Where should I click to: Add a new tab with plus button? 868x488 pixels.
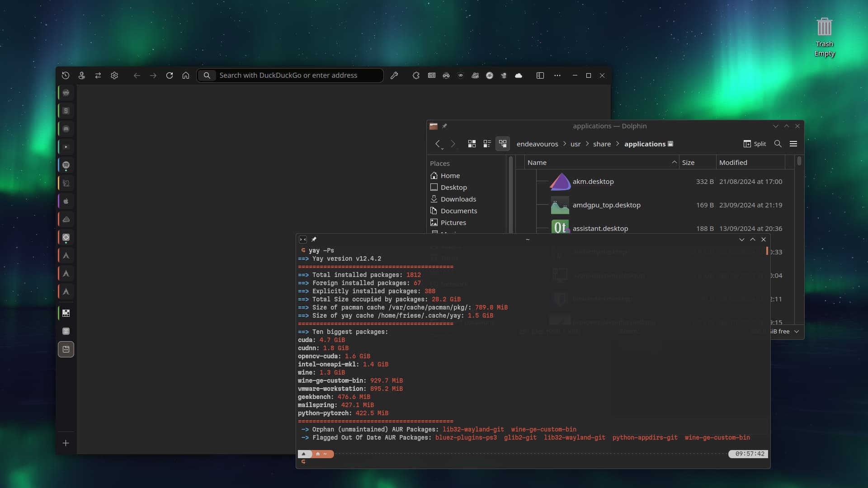[x=66, y=443]
